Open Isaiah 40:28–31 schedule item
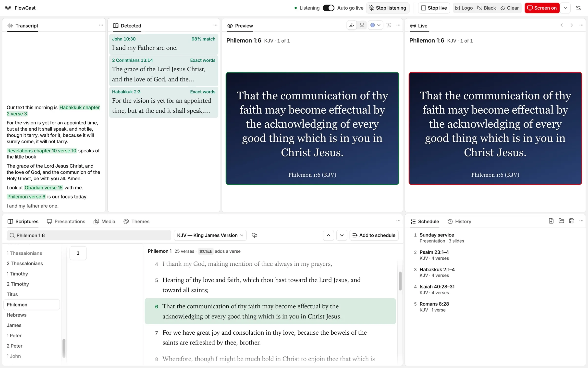 [x=495, y=289]
